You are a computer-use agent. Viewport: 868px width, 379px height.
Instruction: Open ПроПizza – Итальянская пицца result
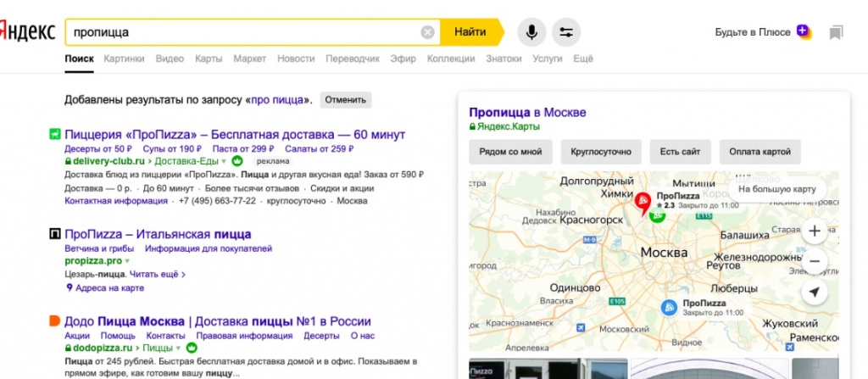[158, 234]
